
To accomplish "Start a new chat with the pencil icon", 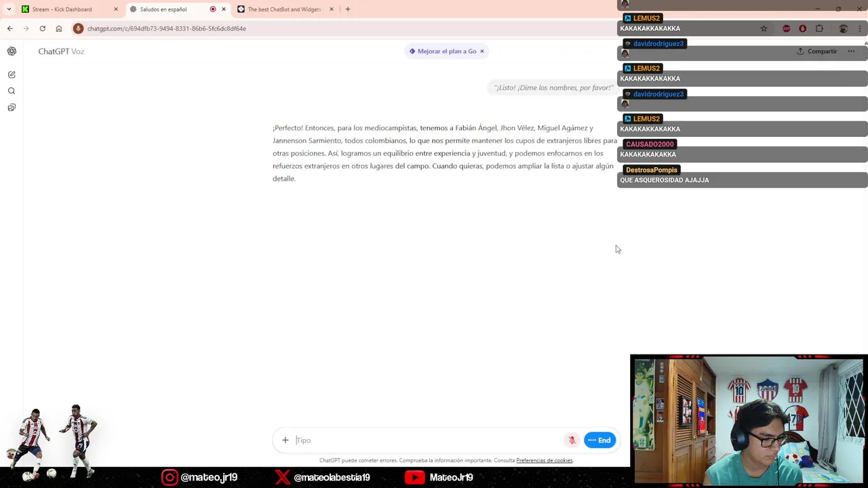I will pyautogui.click(x=12, y=75).
